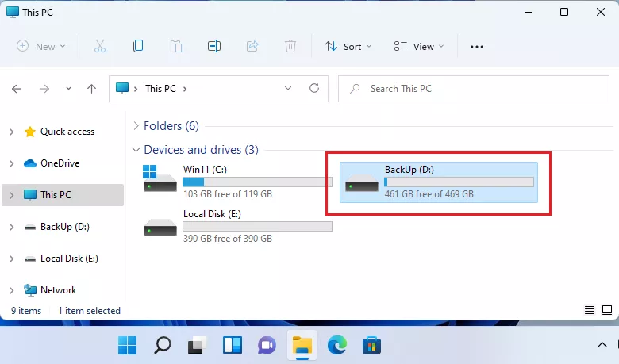Expand the Network sidebar node
619x364 pixels.
coord(11,291)
